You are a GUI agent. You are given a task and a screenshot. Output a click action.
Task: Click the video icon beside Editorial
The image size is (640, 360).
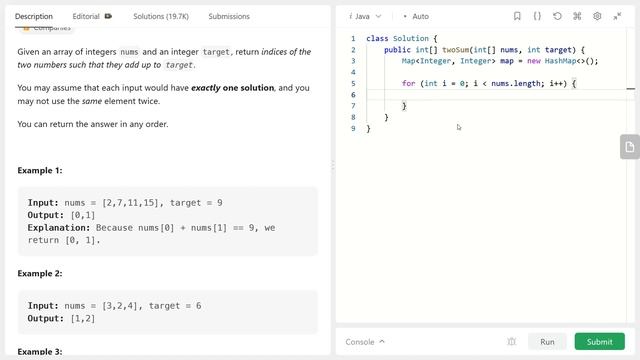pyautogui.click(x=108, y=16)
